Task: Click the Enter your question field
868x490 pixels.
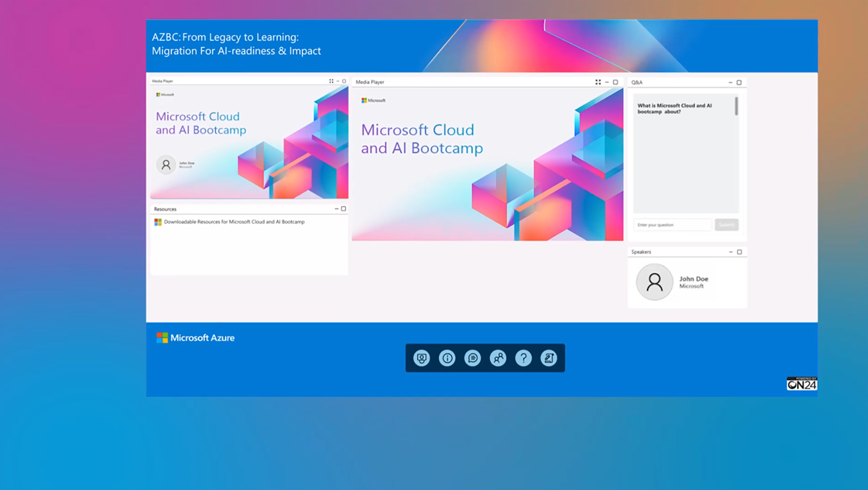Action: point(672,225)
